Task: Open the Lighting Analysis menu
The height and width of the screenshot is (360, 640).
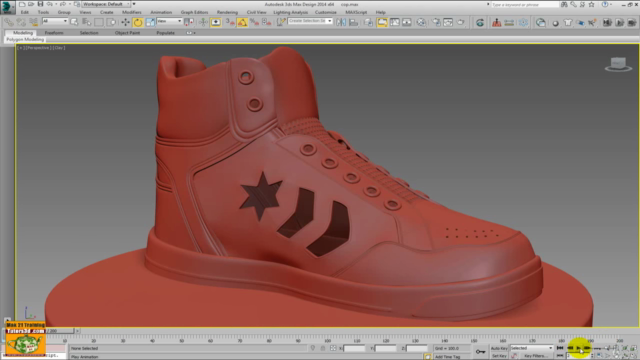Action: 290,12
